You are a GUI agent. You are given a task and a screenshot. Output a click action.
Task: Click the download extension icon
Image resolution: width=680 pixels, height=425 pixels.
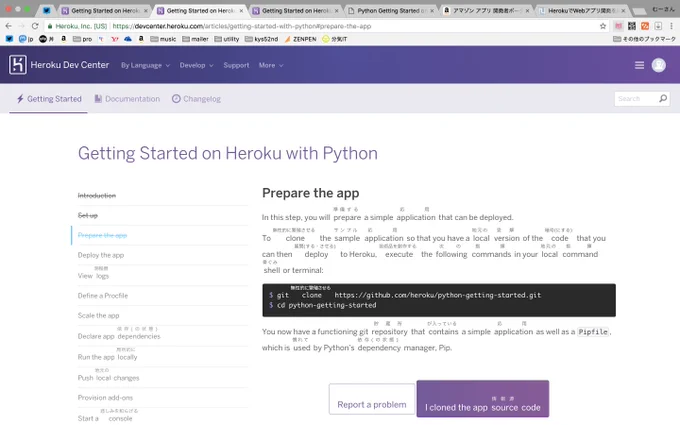click(658, 26)
